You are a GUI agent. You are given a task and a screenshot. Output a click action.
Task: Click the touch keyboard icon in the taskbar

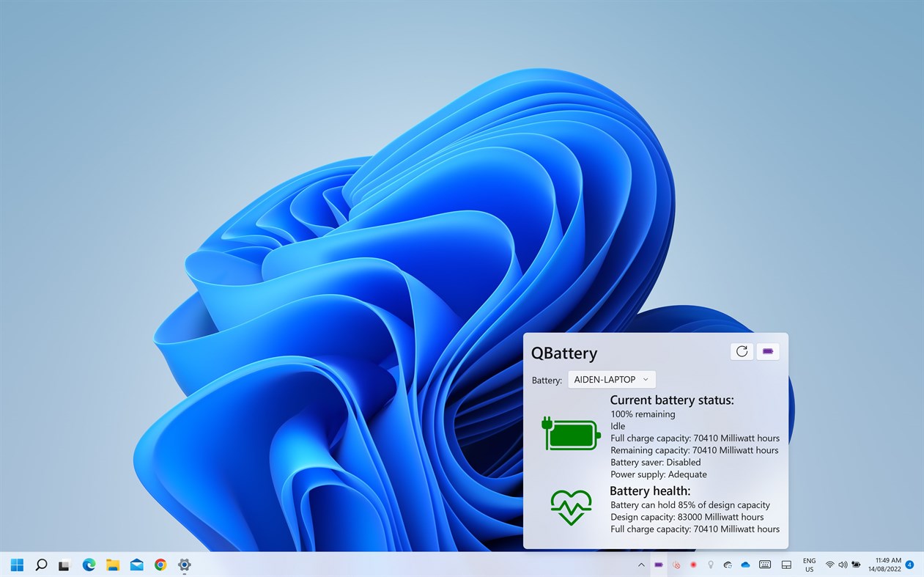[x=765, y=565]
